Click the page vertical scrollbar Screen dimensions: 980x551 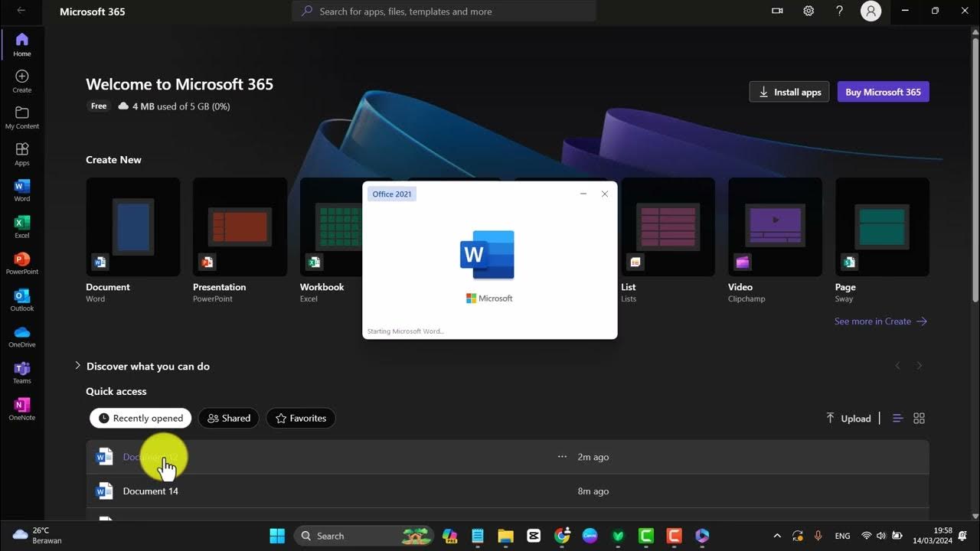(x=975, y=168)
